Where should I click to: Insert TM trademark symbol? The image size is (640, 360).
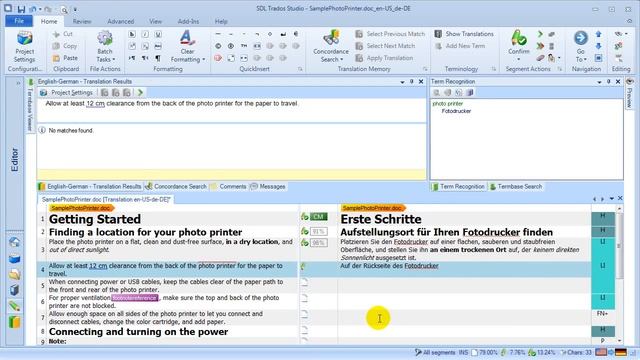click(x=244, y=46)
